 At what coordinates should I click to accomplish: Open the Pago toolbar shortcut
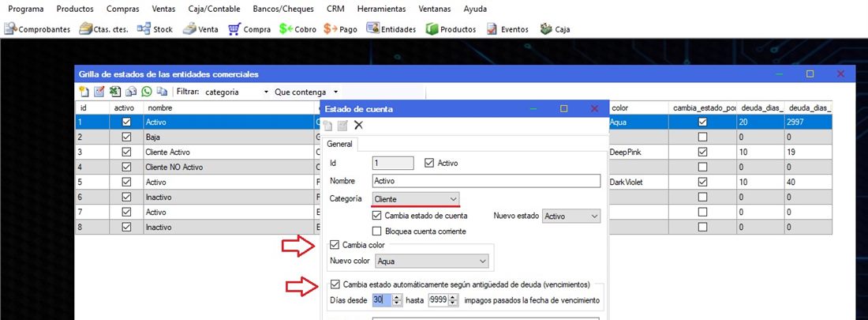click(341, 29)
